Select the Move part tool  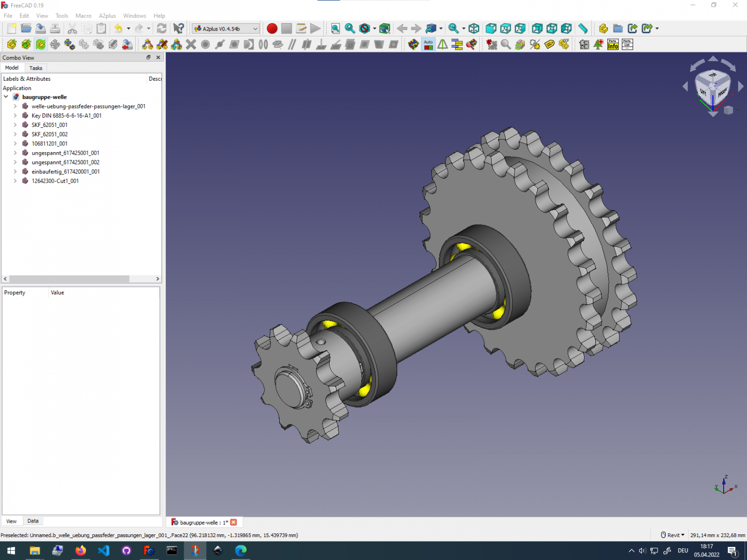point(55,44)
